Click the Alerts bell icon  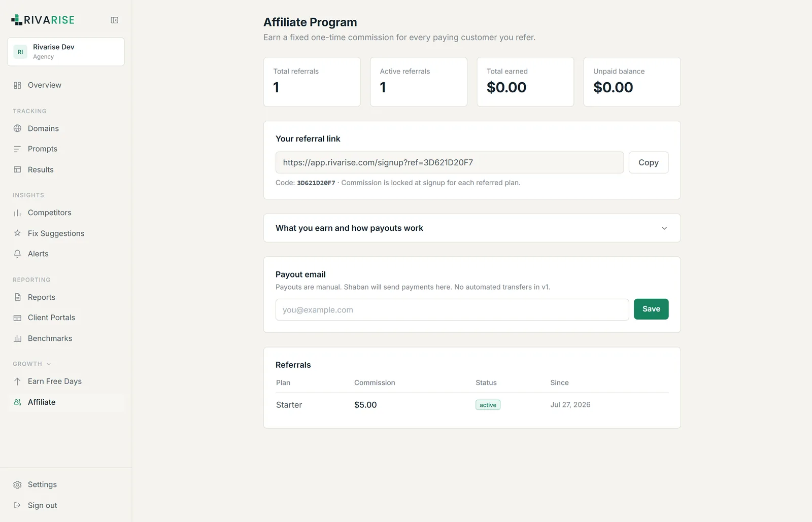(x=17, y=254)
